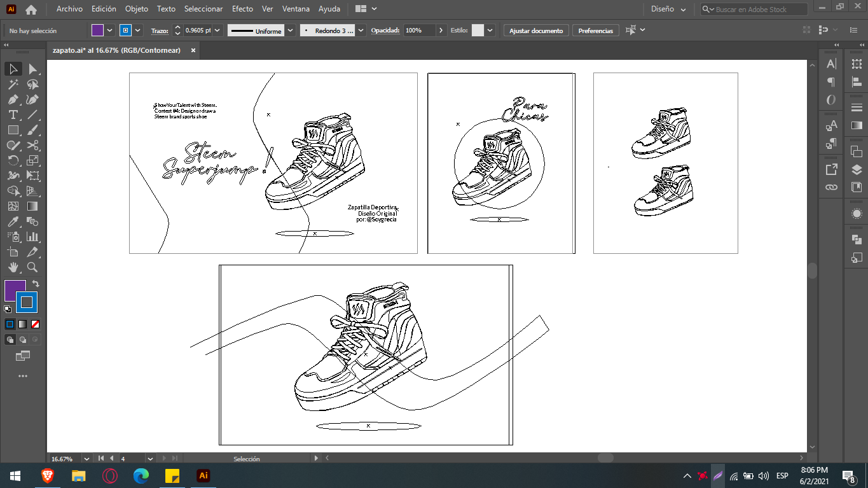Change the screen mode
868x488 pixels.
(23, 356)
